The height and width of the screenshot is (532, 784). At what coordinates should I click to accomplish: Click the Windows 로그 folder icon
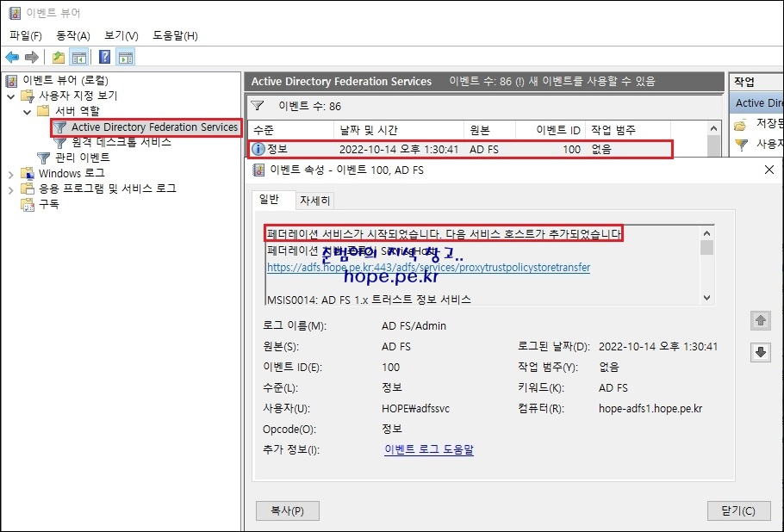28,173
